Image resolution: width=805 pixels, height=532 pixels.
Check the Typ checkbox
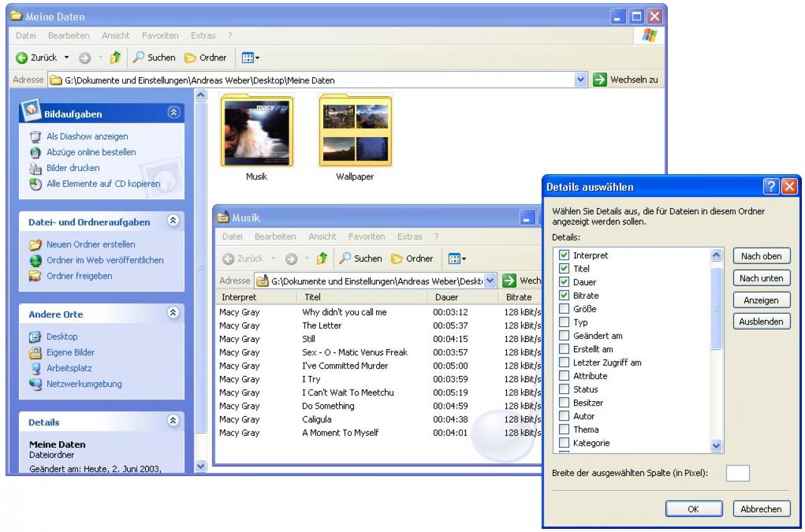(564, 322)
